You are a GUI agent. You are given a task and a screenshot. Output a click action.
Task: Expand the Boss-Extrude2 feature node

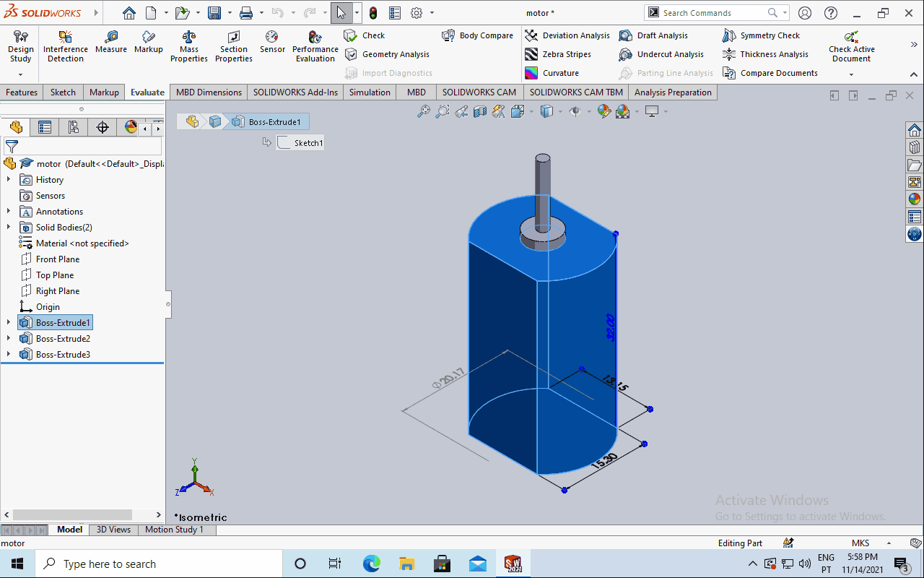9,339
